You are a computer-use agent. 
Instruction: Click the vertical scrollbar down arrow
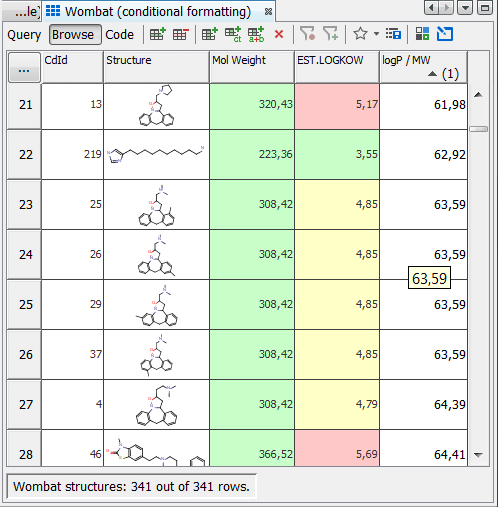click(x=478, y=455)
